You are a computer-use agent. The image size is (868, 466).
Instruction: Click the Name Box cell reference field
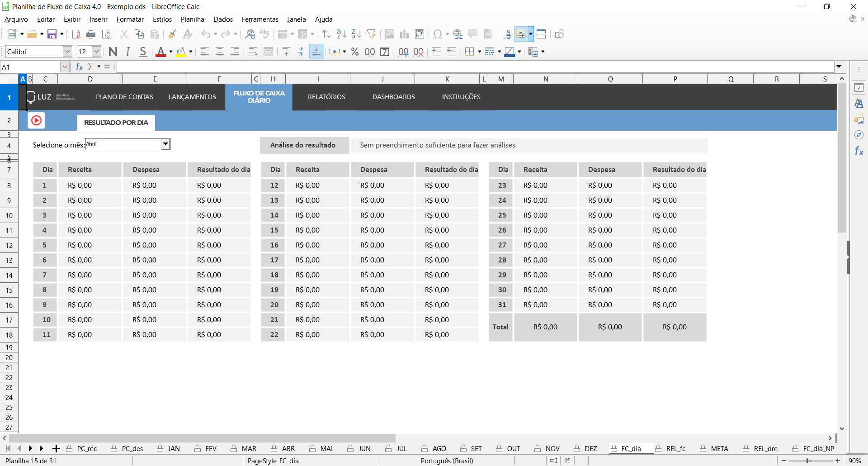[31, 67]
